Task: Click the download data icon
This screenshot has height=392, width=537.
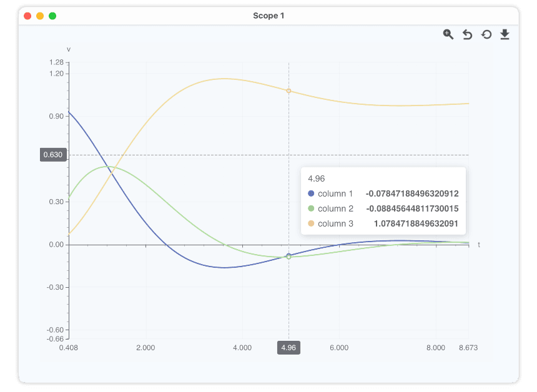Action: click(x=505, y=35)
